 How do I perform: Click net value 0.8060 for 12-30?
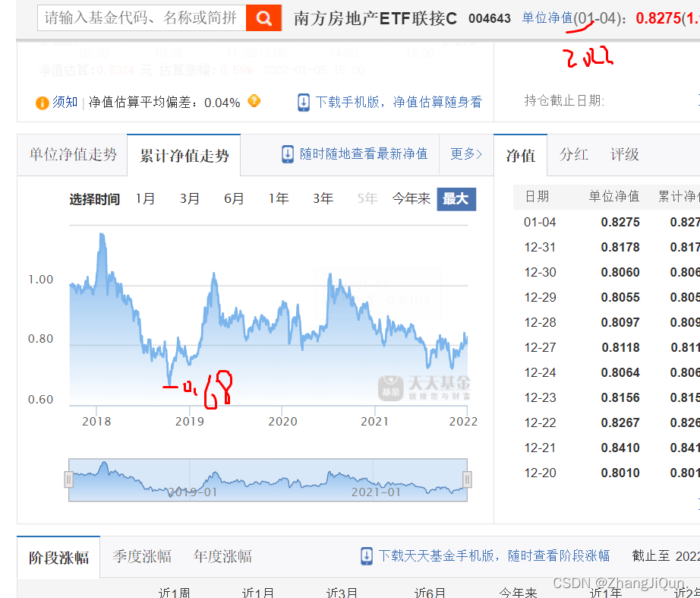tap(620, 272)
